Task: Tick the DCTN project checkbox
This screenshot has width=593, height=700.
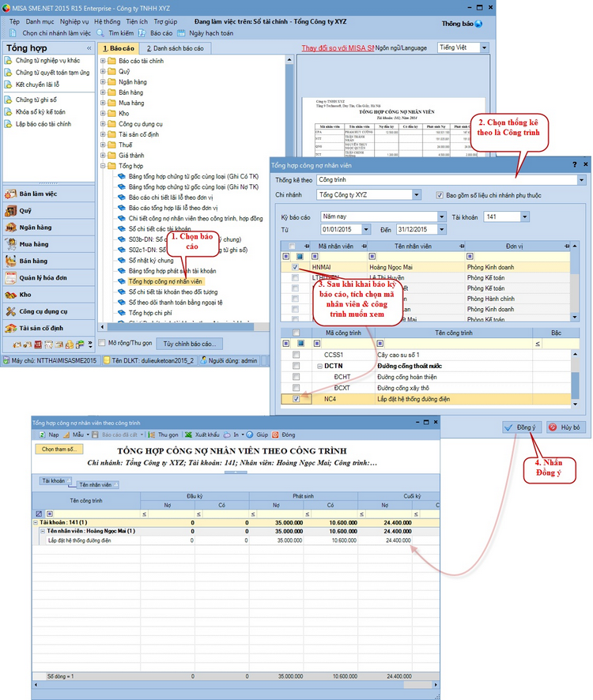Action: click(296, 366)
